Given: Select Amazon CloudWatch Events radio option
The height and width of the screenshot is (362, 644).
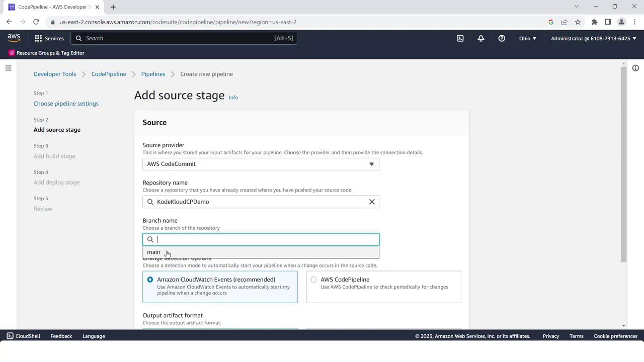Looking at the screenshot, I should pyautogui.click(x=150, y=280).
